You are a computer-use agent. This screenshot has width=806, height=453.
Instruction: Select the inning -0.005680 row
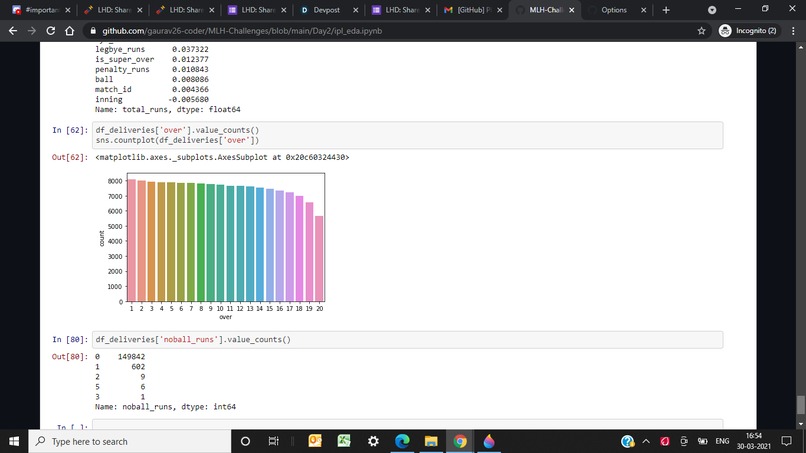tap(152, 99)
